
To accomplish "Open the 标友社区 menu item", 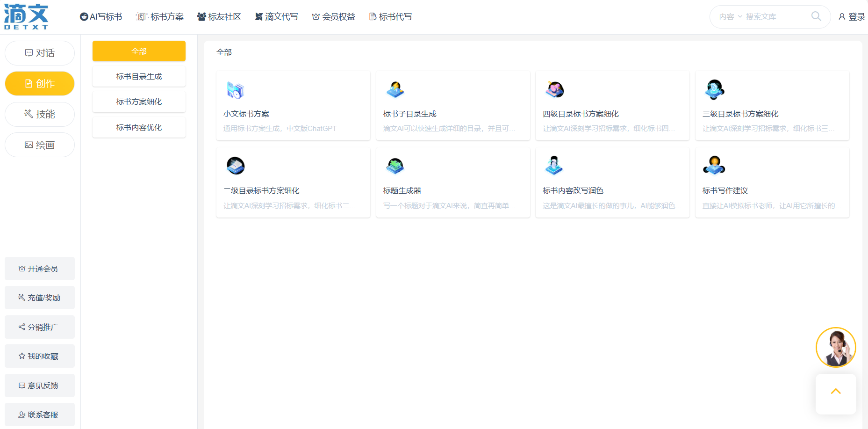I will (219, 16).
